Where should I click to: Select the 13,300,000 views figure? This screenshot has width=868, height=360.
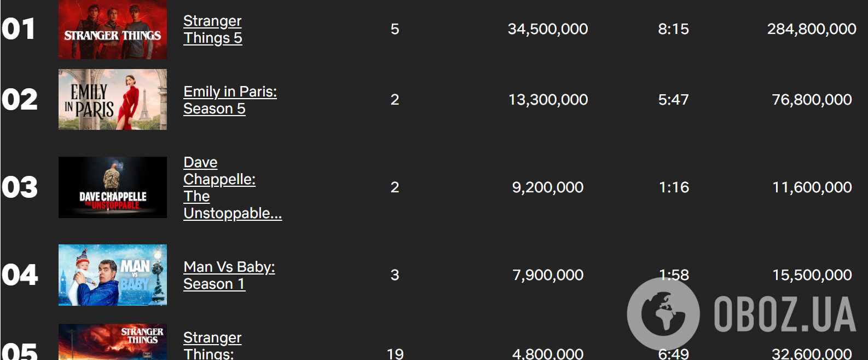coord(548,100)
